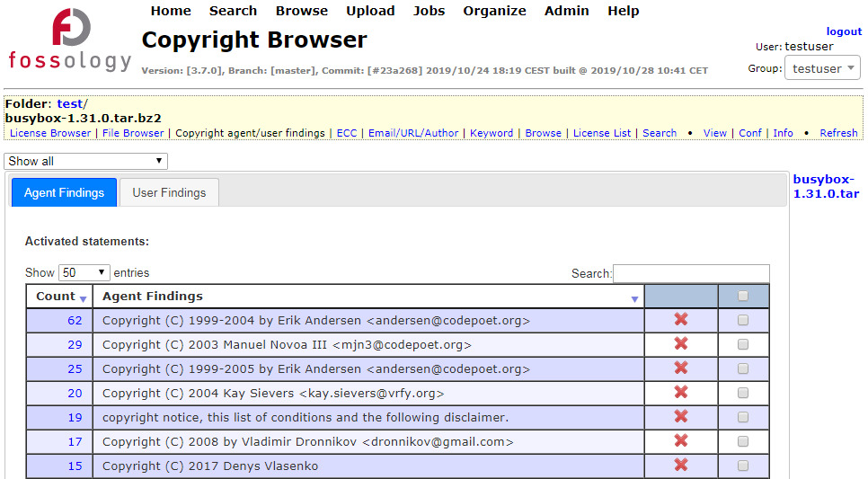
Task: Open the License Browser link
Action: [50, 133]
